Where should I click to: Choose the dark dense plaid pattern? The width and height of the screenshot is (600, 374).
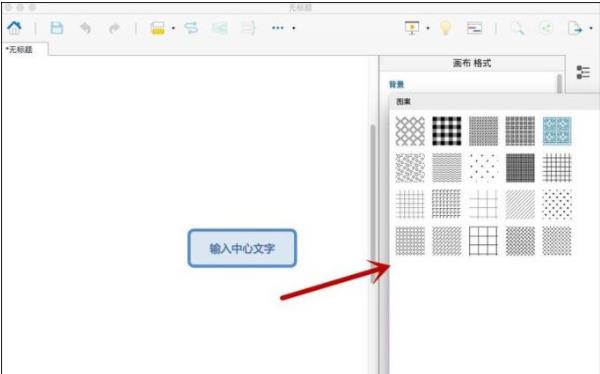520,168
